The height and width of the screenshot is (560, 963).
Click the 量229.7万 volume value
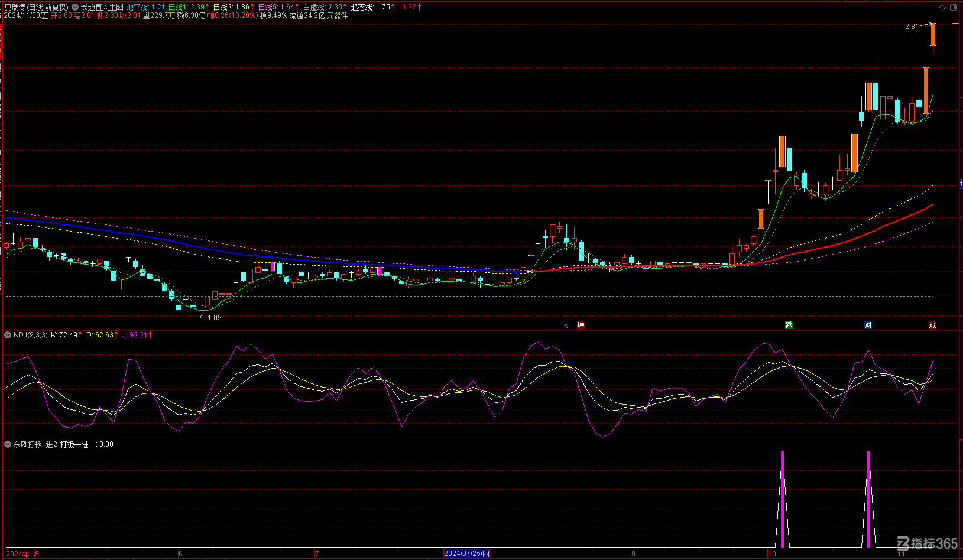coord(159,15)
